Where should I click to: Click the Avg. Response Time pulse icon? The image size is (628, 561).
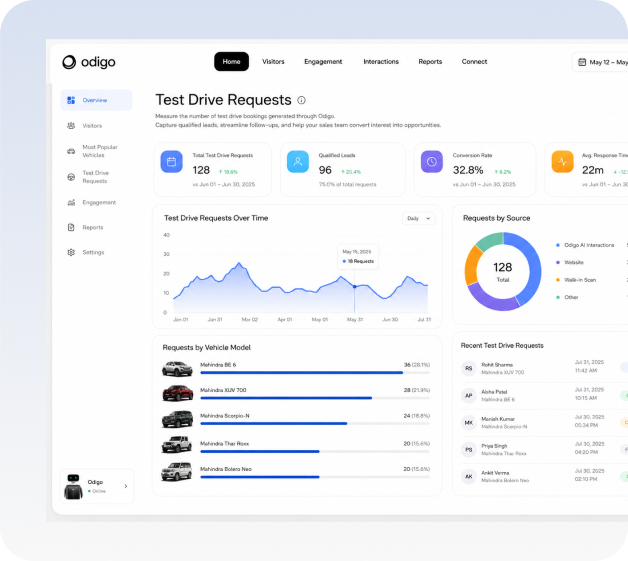562,162
